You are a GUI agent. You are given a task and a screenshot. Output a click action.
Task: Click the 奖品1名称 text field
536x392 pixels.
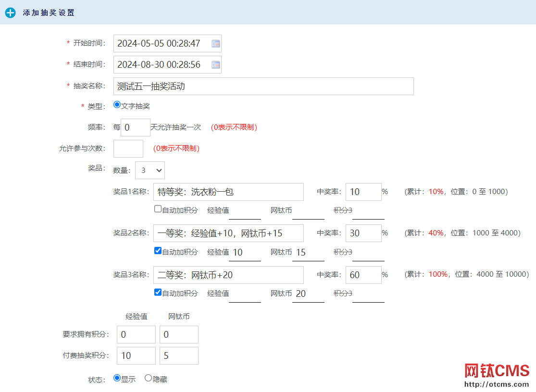click(x=228, y=192)
